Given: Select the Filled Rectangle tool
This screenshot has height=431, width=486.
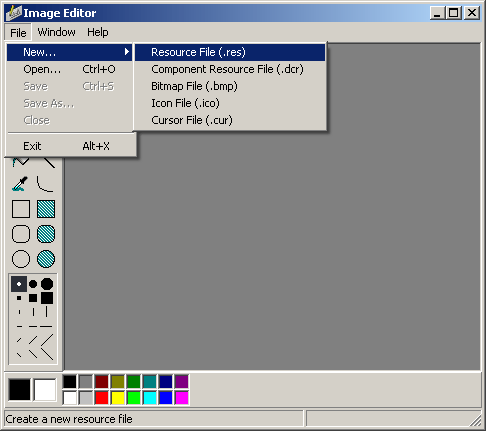Looking at the screenshot, I should tap(46, 209).
